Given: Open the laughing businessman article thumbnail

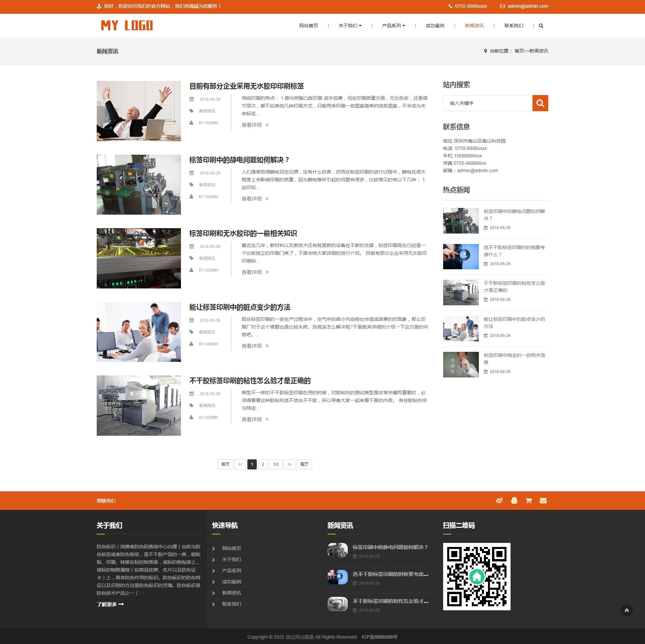Looking at the screenshot, I should pos(139,111).
